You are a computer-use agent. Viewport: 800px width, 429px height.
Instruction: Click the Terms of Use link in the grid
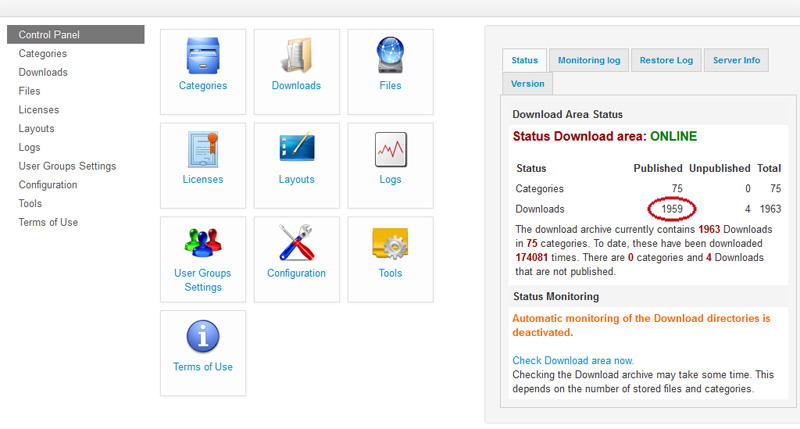point(203,367)
